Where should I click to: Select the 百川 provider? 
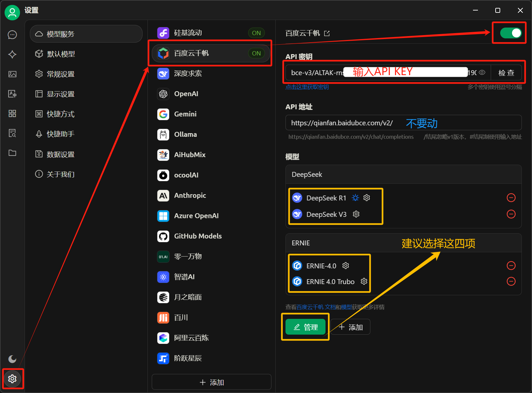(x=211, y=318)
